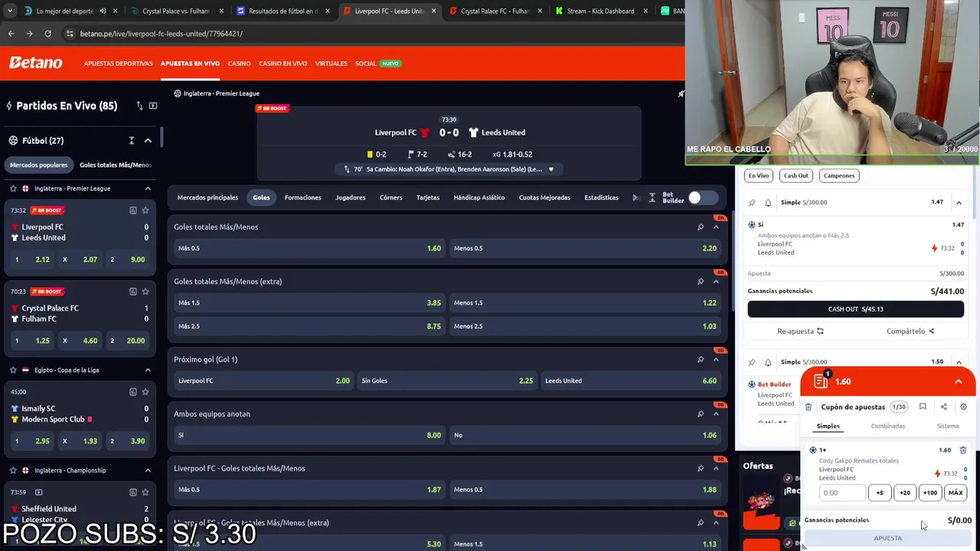980x551 pixels.
Task: Open the Hándicap Asiático tab
Action: click(479, 197)
